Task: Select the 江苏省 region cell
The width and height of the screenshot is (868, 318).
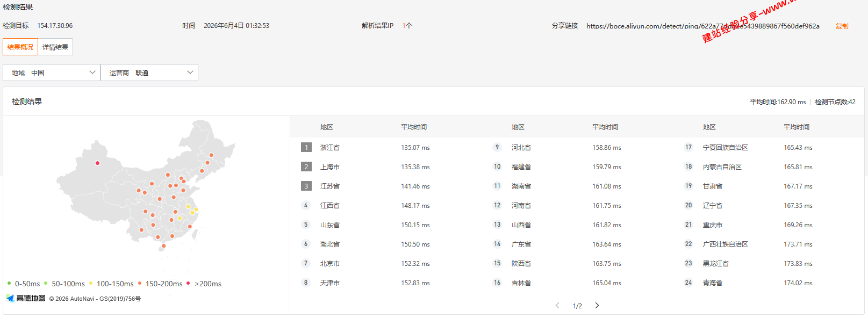Action: [330, 186]
